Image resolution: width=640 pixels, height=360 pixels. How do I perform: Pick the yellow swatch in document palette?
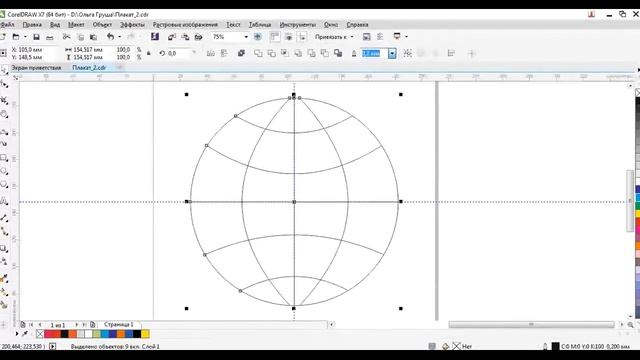click(x=145, y=334)
